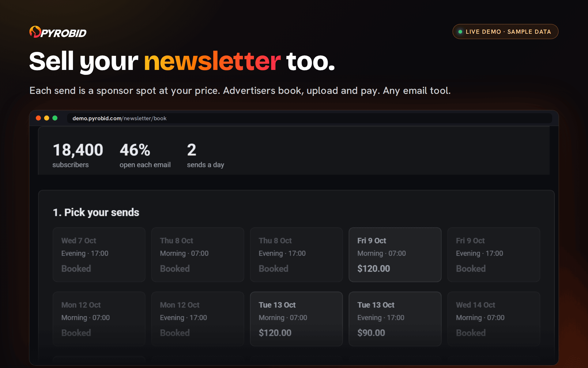Click the '1. Pick your sends' heading
The width and height of the screenshot is (588, 368).
(96, 212)
